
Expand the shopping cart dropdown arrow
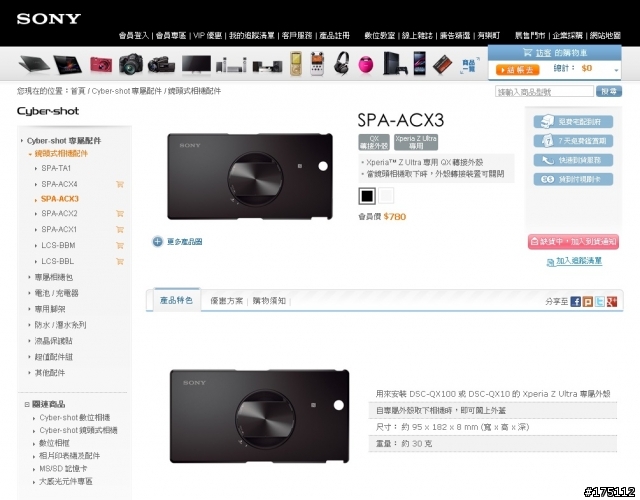pyautogui.click(x=616, y=70)
